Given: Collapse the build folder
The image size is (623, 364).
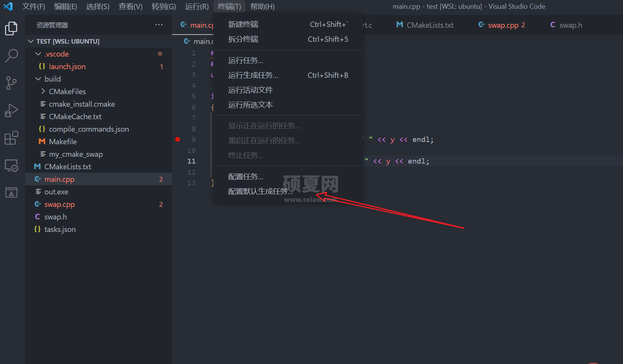Looking at the screenshot, I should [x=38, y=79].
